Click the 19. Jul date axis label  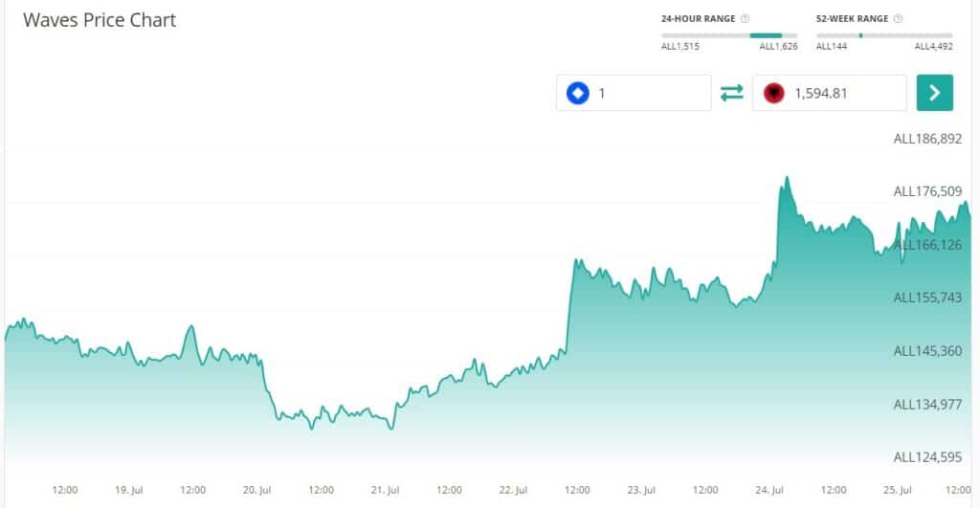pyautogui.click(x=129, y=490)
